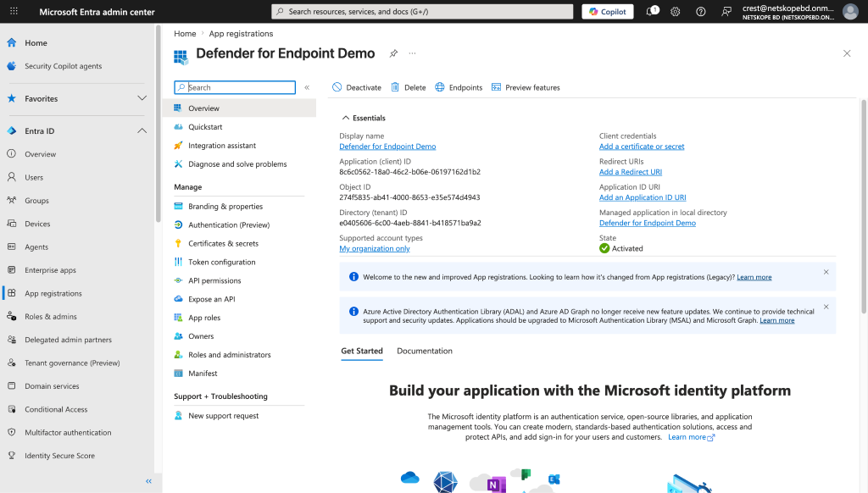The height and width of the screenshot is (493, 868).
Task: Open Managed application Defender for Endpoint Demo link
Action: [x=648, y=223]
